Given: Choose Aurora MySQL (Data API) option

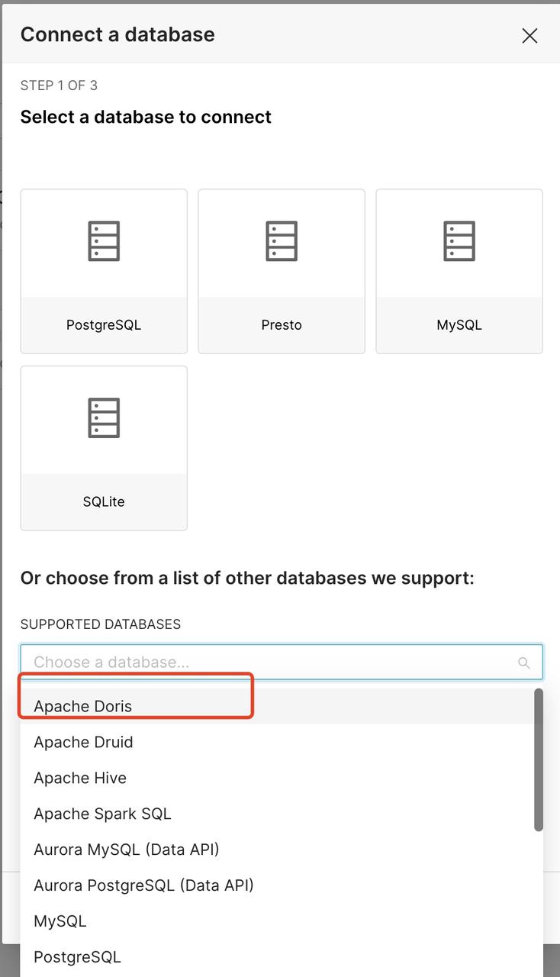Looking at the screenshot, I should tap(127, 850).
